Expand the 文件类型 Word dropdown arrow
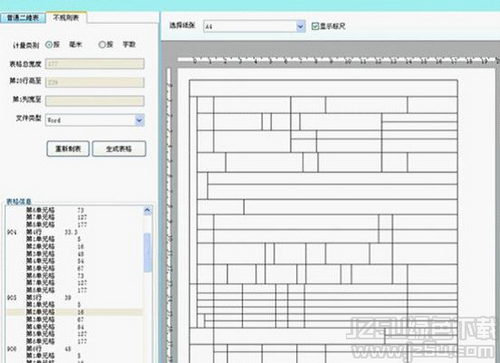Screen dimensions: 500x363 pos(139,120)
